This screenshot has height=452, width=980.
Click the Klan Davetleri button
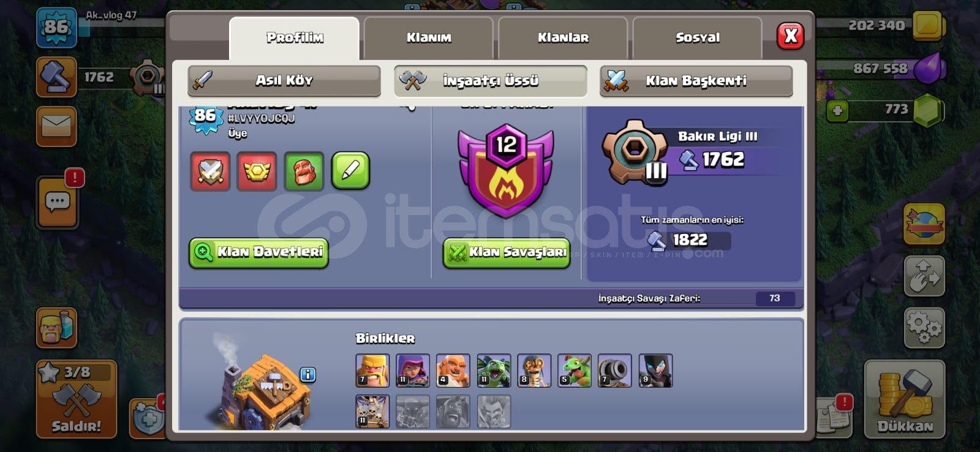[x=258, y=252]
